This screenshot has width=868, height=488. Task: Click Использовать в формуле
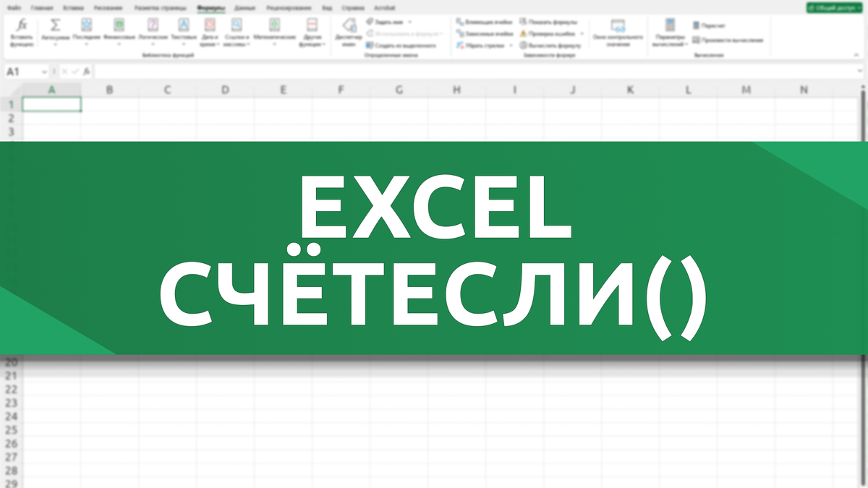point(404,33)
